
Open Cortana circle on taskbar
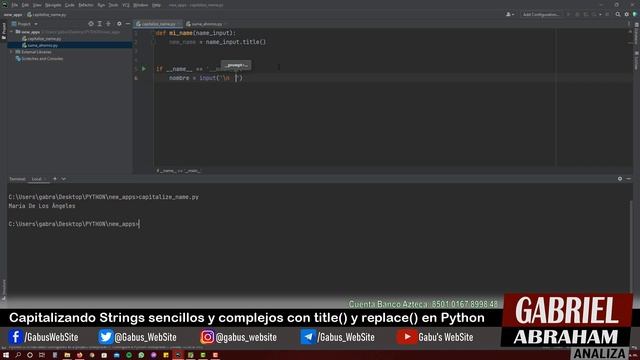[30, 355]
